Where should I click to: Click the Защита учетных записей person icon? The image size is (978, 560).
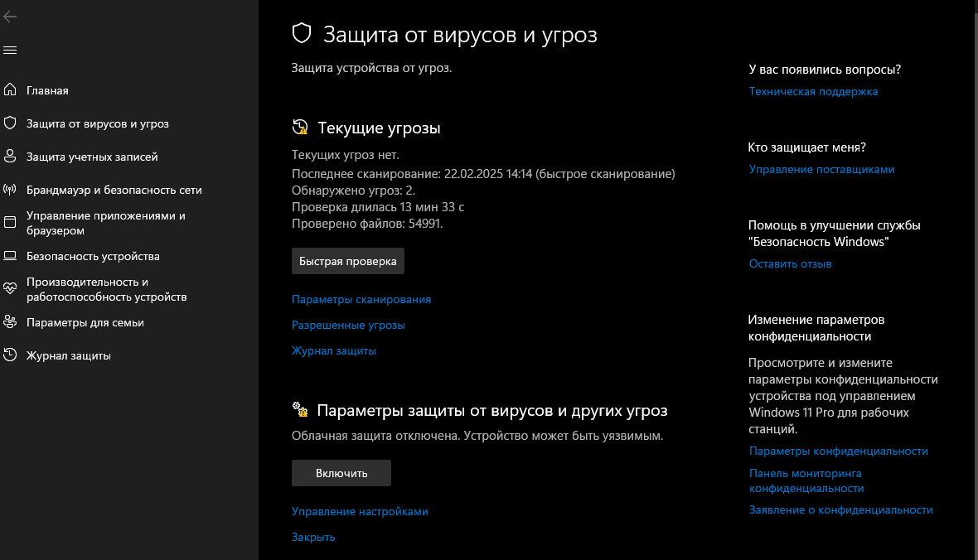point(10,157)
